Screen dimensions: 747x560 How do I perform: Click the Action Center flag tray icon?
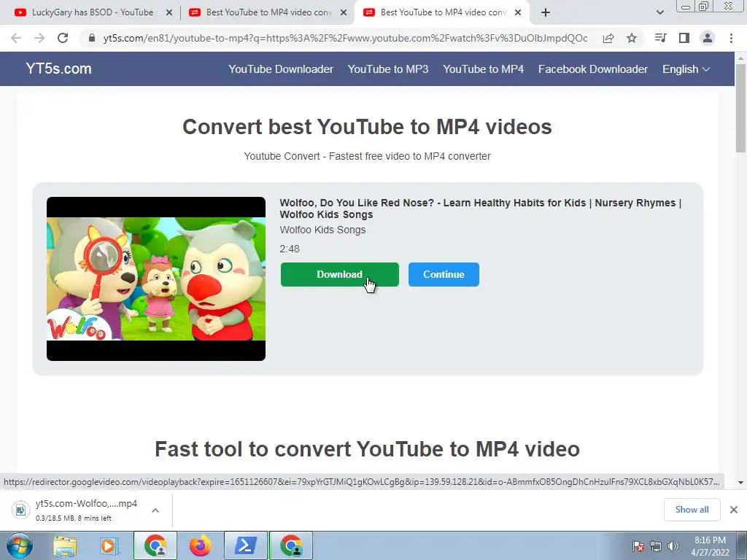tap(638, 546)
